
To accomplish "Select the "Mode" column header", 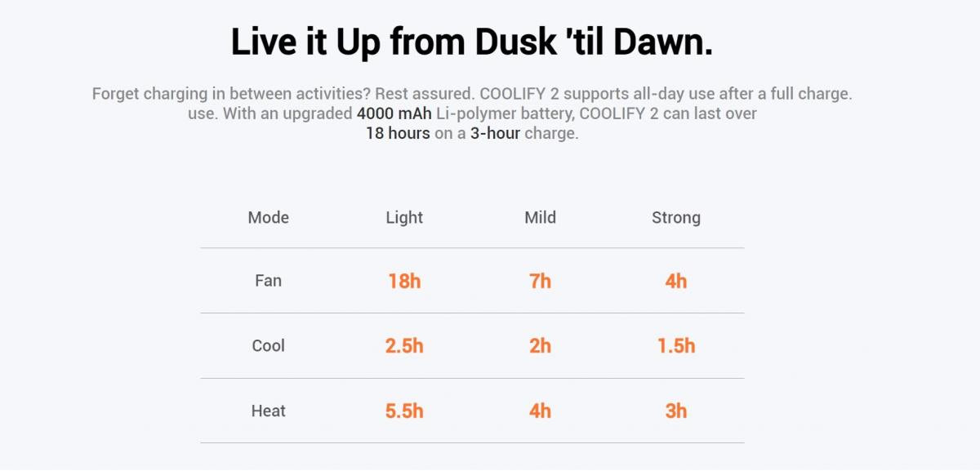I will point(269,217).
